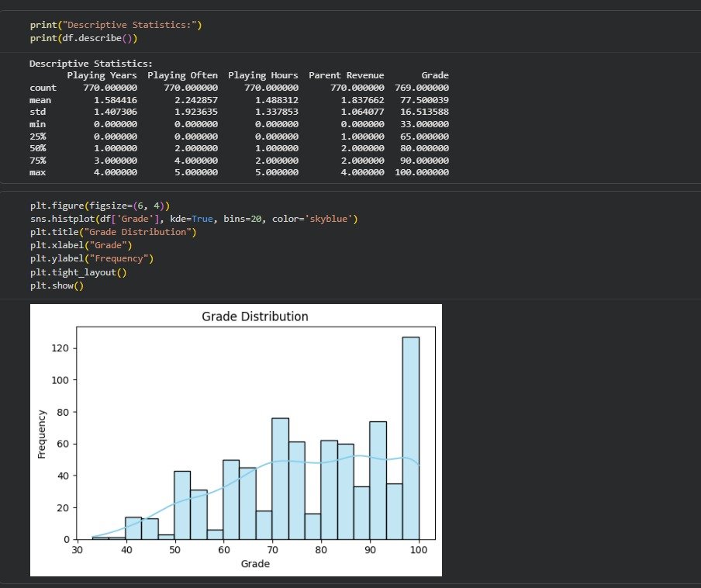Click the "count" row label

43,88
